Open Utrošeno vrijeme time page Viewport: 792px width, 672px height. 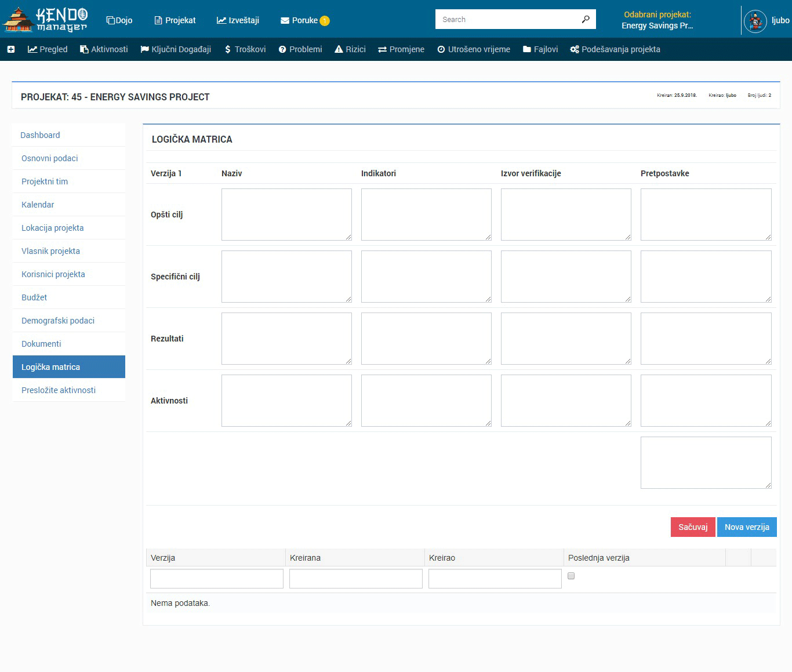474,49
